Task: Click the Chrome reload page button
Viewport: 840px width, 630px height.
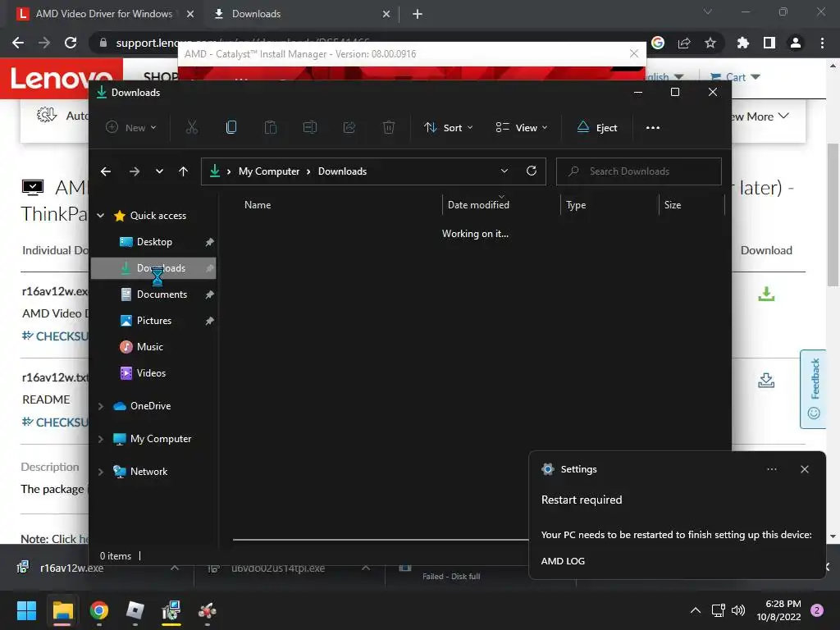Action: (71, 43)
